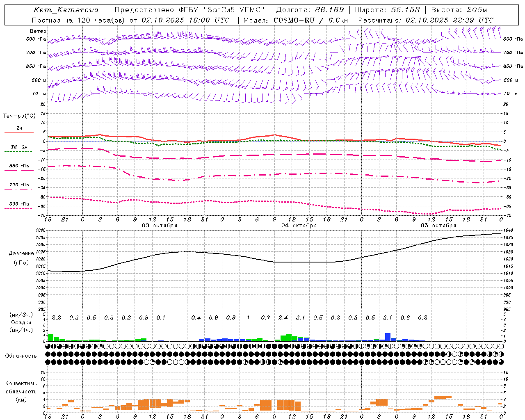The height and width of the screenshot is (420, 525).
Task: Click the (мм/1ч.) precipitation unit label
Action: (21, 330)
